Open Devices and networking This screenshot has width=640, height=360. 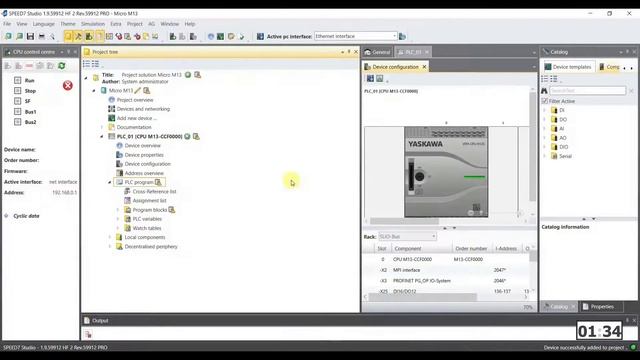(143, 109)
